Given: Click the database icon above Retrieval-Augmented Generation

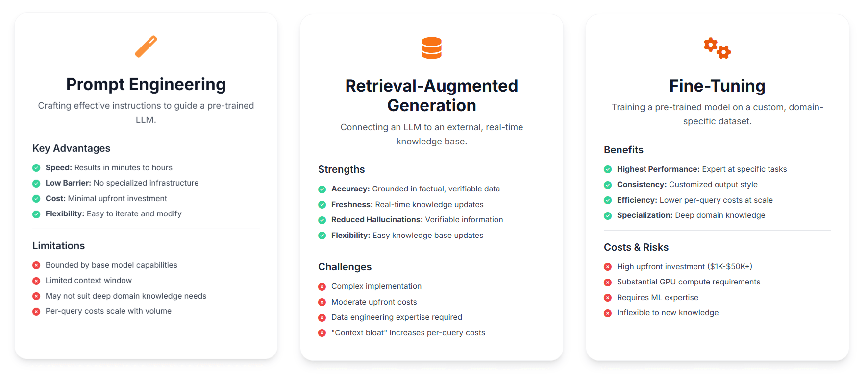Looking at the screenshot, I should [432, 48].
